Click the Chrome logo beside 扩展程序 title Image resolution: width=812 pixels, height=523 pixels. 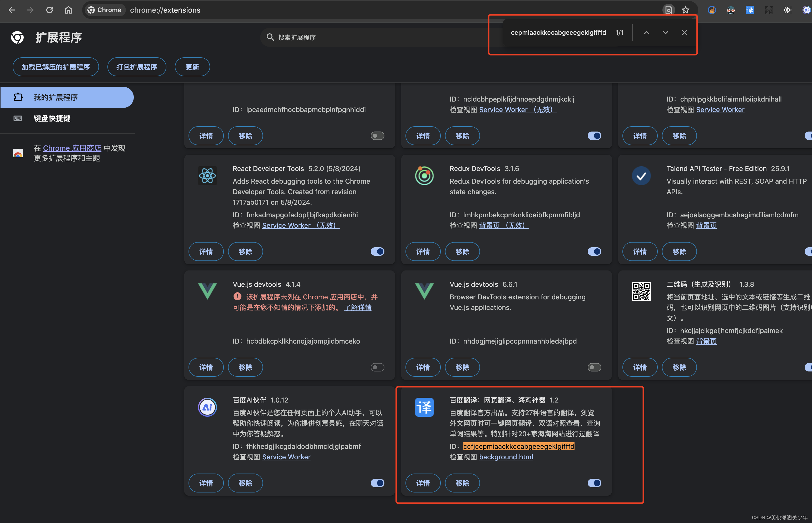(x=17, y=37)
